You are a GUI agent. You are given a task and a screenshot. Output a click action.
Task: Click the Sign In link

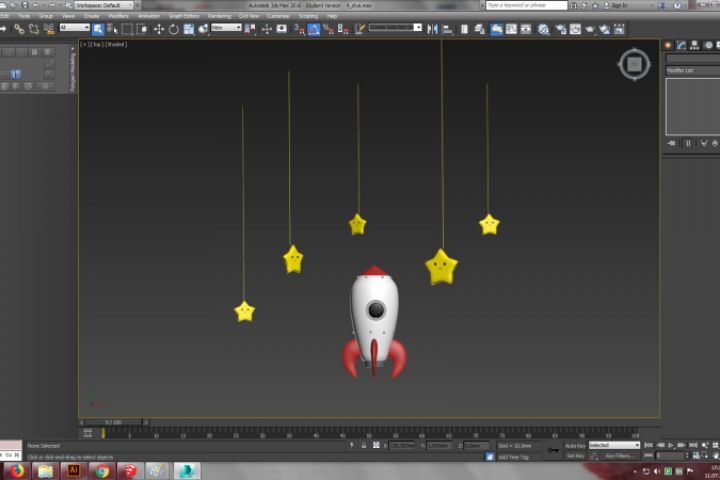tap(619, 5)
